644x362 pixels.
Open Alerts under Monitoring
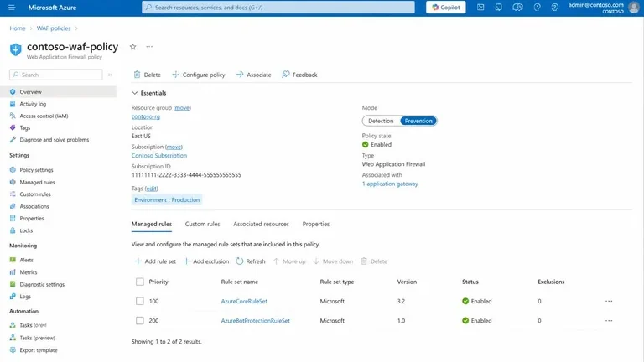pos(22,260)
